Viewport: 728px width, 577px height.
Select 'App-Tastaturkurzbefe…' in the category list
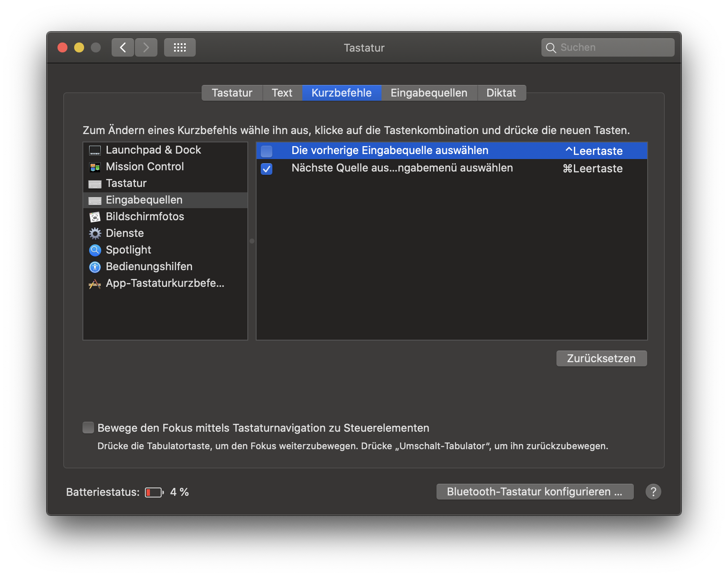tap(165, 283)
